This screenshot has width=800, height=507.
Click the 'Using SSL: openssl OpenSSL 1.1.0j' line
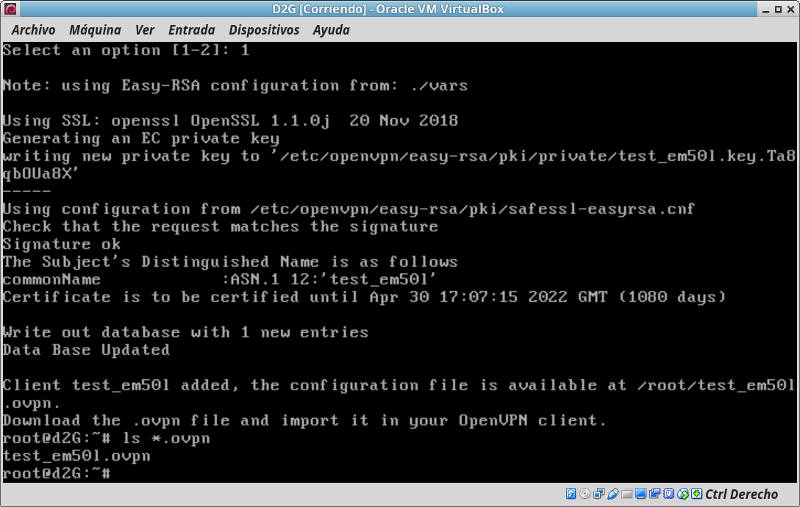tap(230, 120)
